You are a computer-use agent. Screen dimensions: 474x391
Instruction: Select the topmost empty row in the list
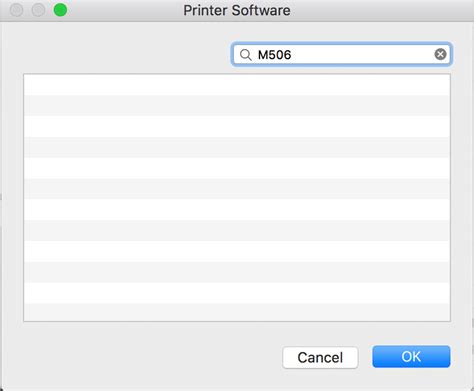pyautogui.click(x=237, y=85)
